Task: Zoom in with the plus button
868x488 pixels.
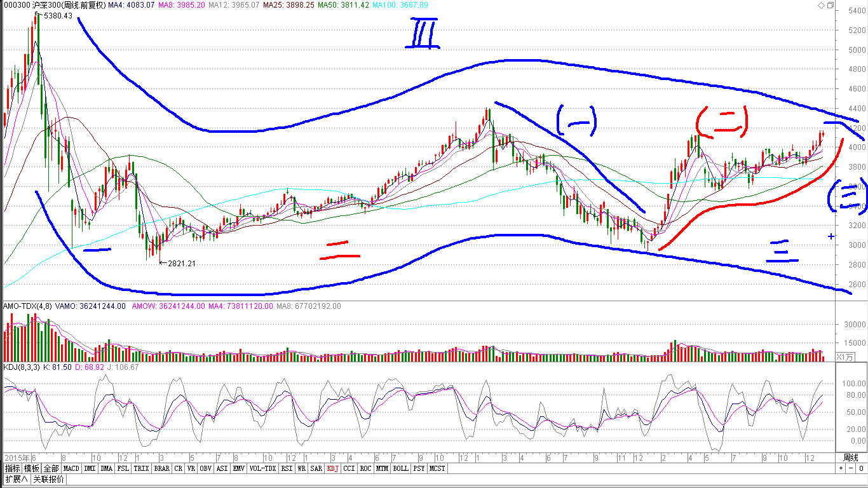Action: [x=841, y=468]
